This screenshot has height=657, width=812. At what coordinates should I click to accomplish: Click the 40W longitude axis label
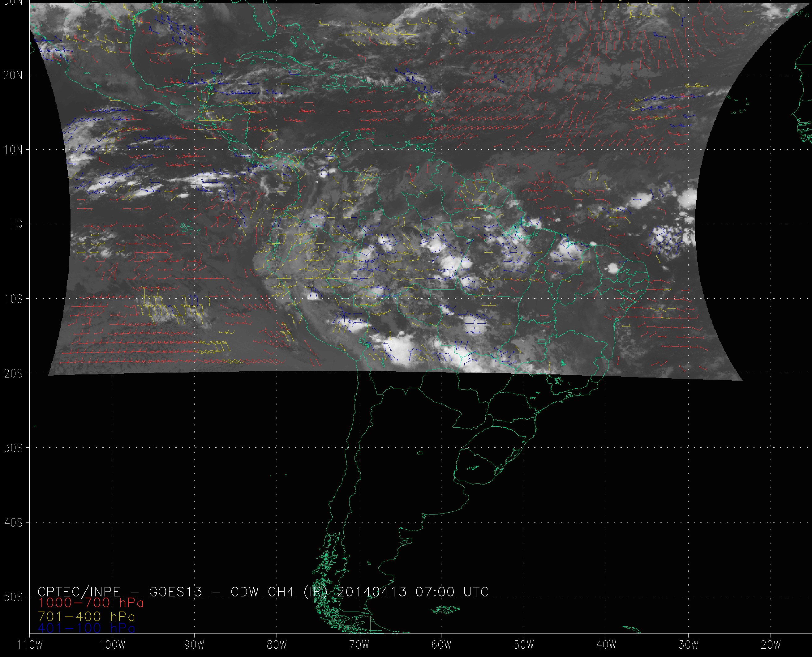tap(606, 645)
